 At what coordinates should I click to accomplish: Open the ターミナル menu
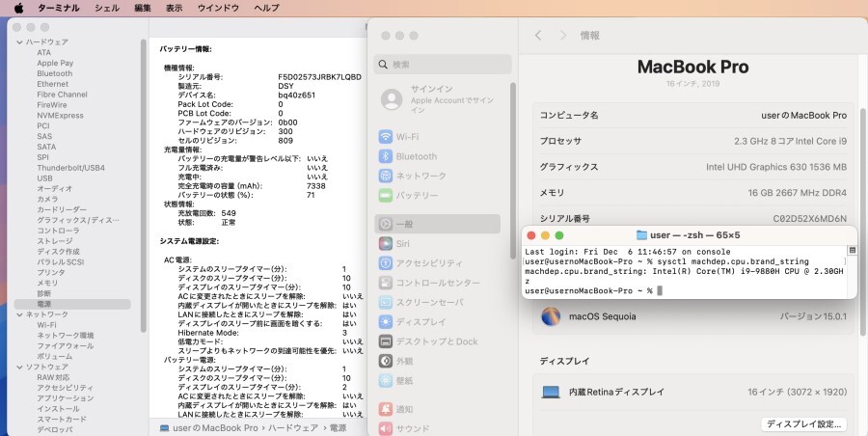[x=59, y=8]
